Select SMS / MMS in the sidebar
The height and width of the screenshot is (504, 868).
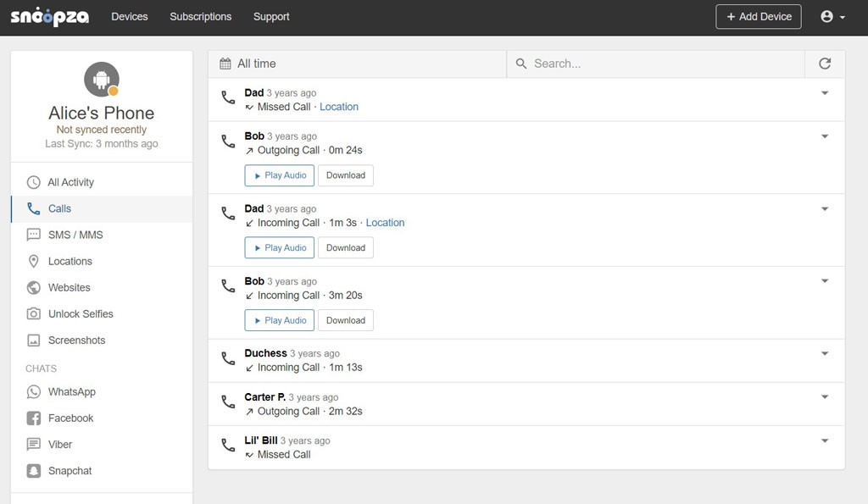75,235
